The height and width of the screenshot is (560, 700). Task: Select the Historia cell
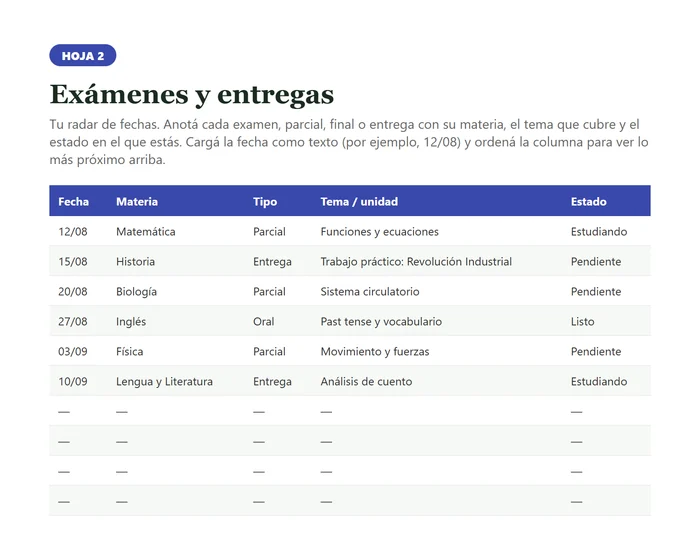tap(135, 261)
